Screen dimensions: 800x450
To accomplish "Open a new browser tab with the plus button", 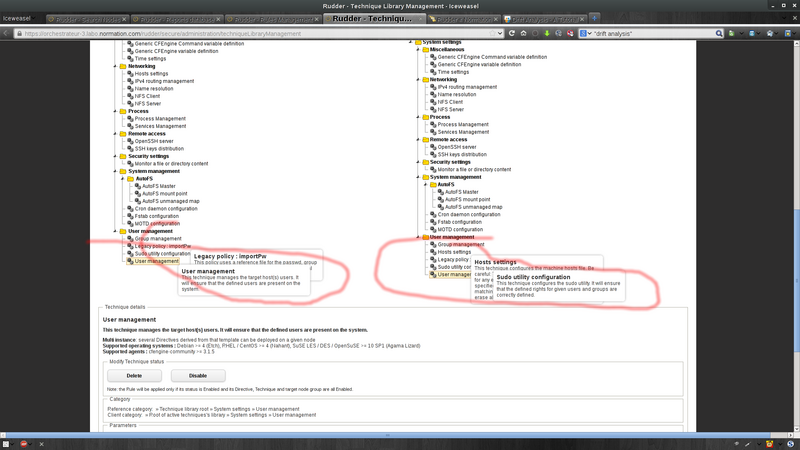I will [x=594, y=18].
